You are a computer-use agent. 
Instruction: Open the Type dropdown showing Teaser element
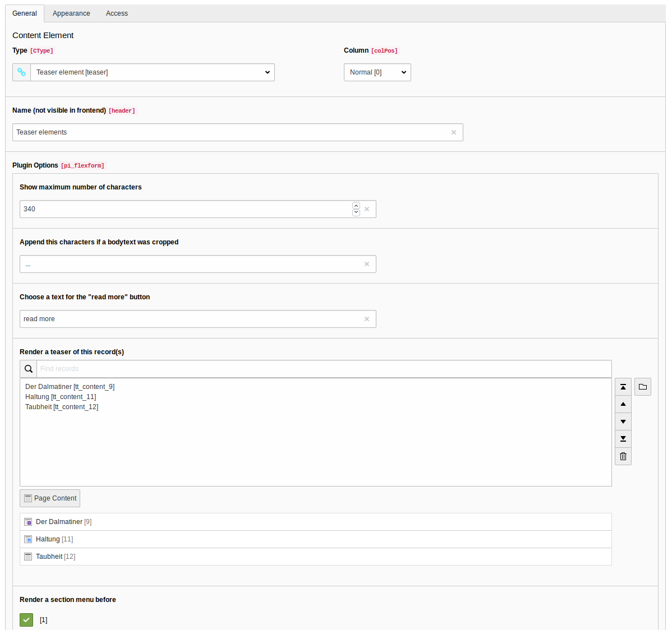point(153,72)
